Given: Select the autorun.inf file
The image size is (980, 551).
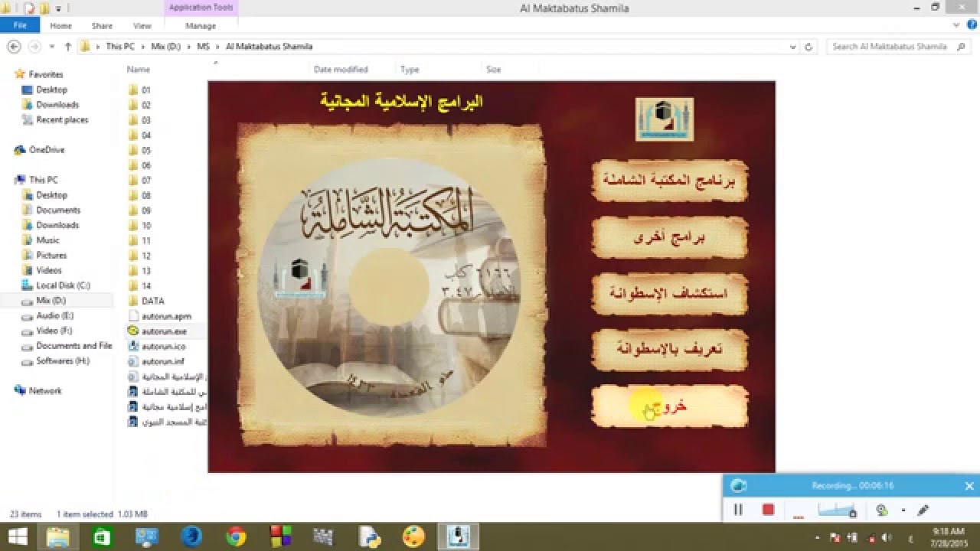Looking at the screenshot, I should pos(157,360).
